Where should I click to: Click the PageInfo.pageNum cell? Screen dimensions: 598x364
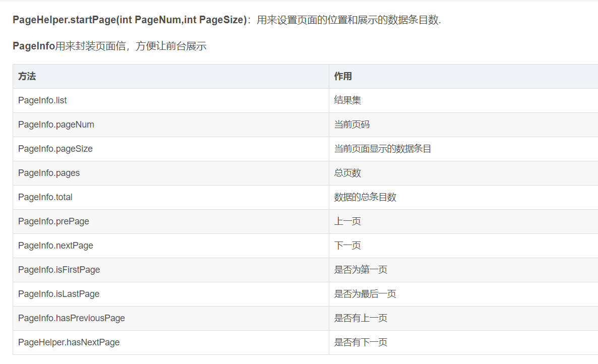[x=171, y=125]
